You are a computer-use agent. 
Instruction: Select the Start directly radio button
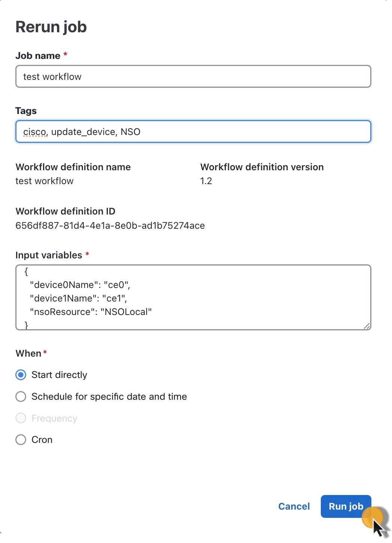tap(21, 374)
